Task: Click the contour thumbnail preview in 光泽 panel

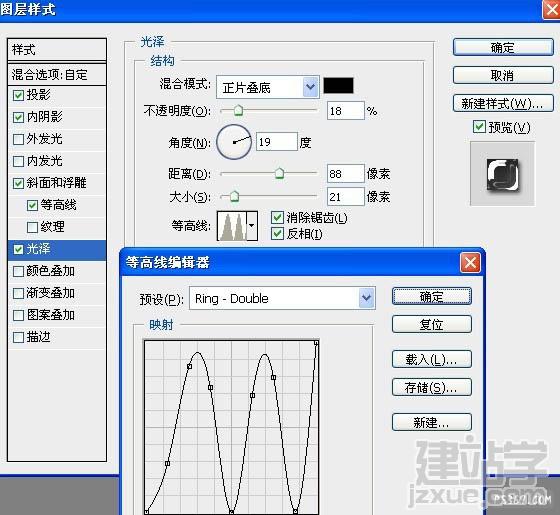Action: coord(232,226)
